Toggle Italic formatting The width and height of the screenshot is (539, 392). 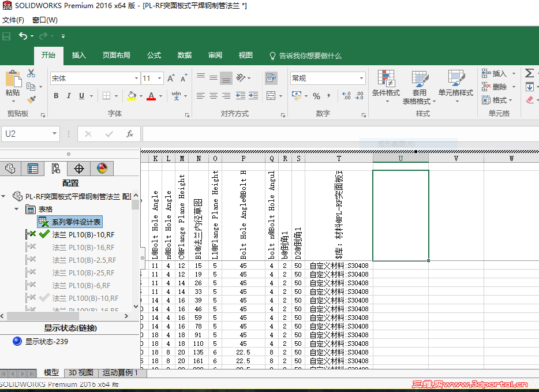tap(69, 96)
